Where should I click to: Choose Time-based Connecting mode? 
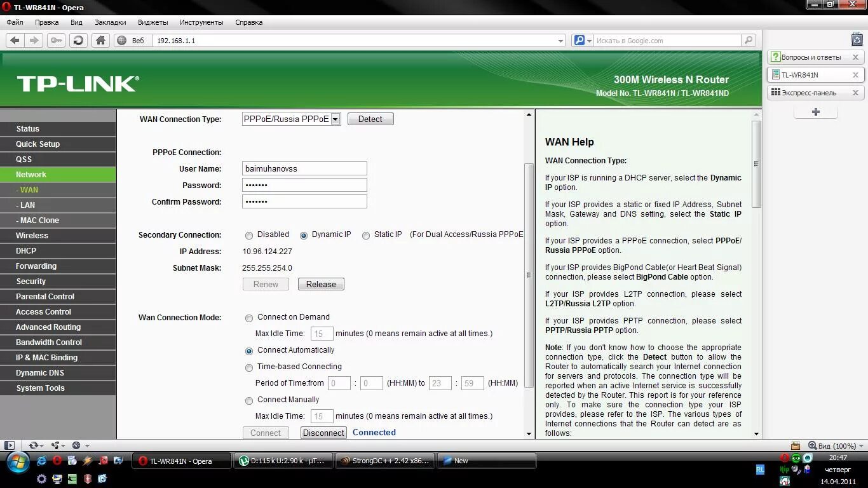[x=249, y=367]
